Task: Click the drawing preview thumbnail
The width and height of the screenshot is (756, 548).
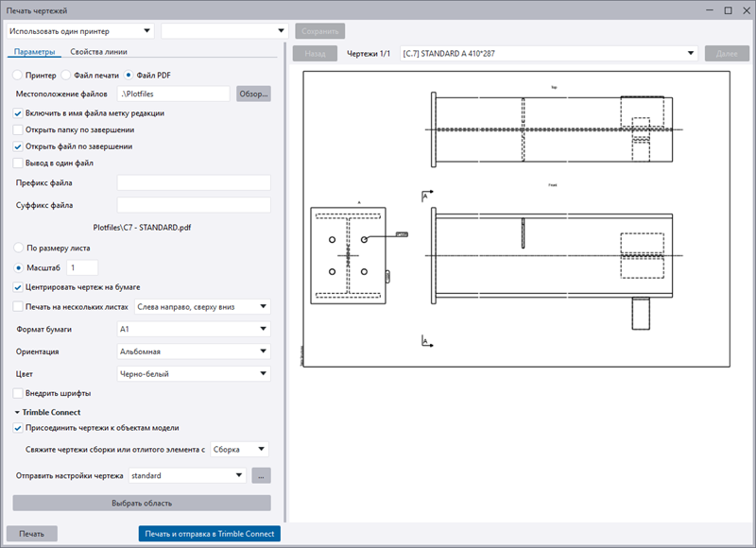Action: click(516, 219)
